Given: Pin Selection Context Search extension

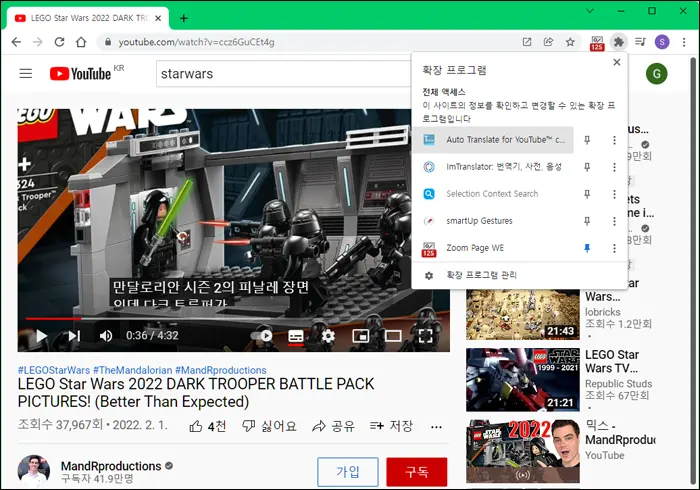Looking at the screenshot, I should click(x=587, y=194).
